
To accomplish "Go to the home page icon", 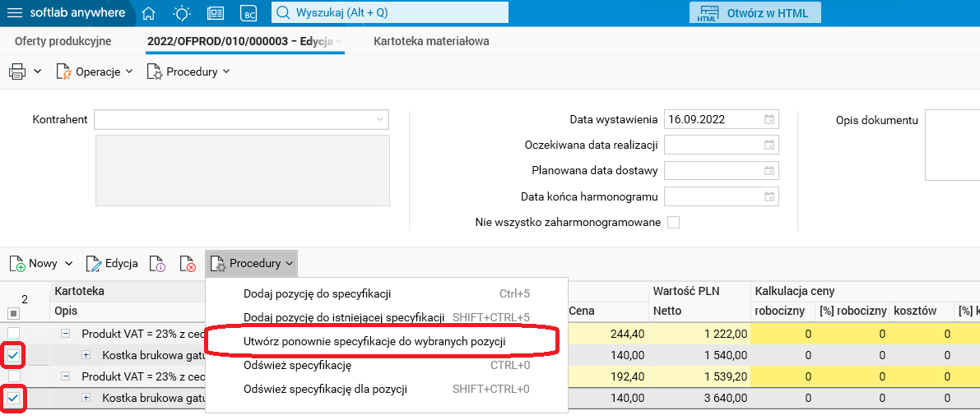I will coord(148,12).
